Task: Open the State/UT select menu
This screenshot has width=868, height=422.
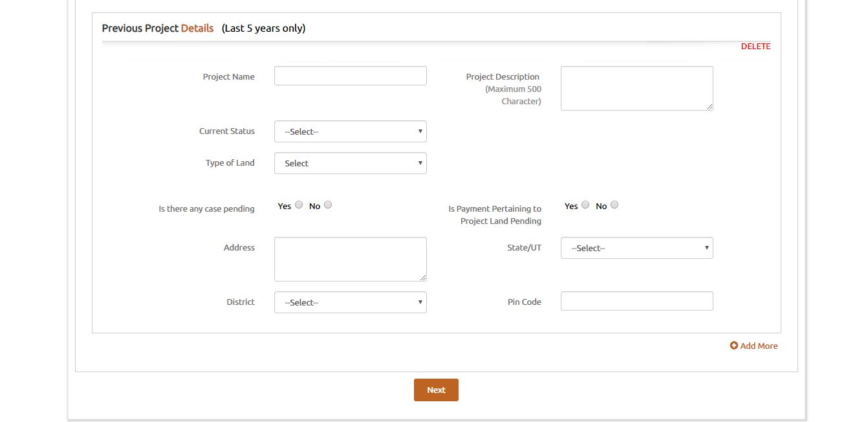Action: (636, 248)
